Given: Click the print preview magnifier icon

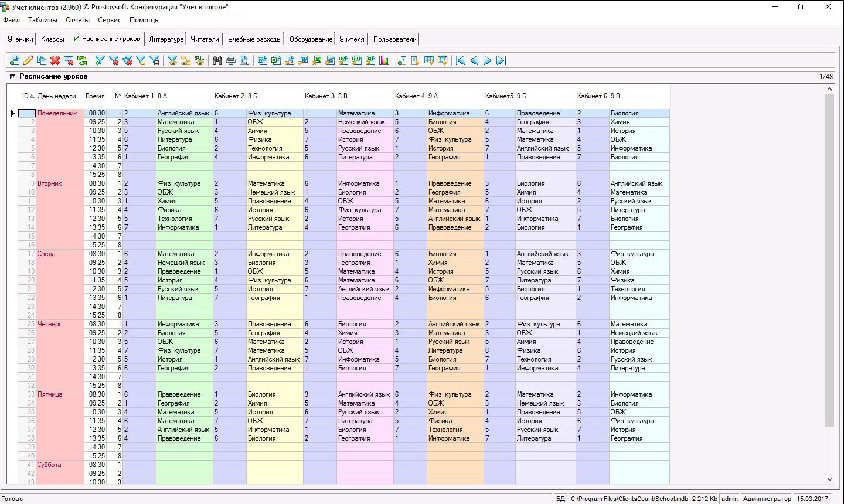Looking at the screenshot, I should (244, 60).
